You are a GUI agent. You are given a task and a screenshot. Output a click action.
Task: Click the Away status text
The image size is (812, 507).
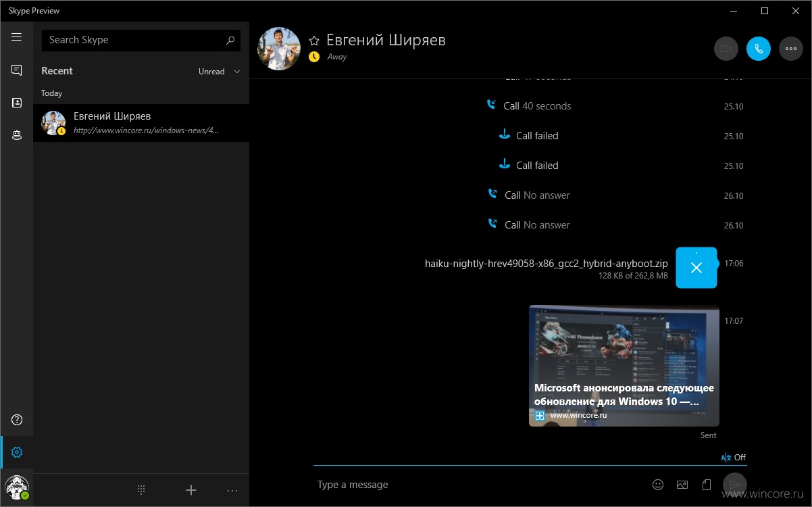(x=337, y=57)
